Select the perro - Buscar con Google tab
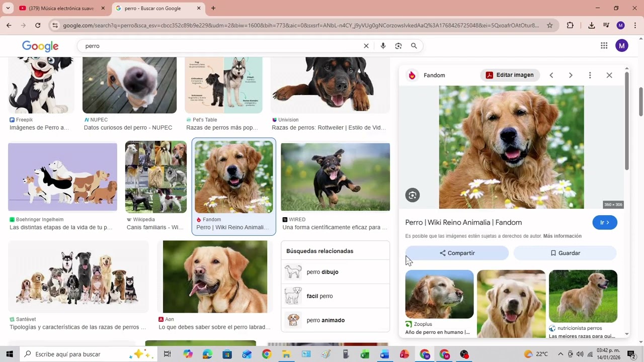 click(152, 9)
